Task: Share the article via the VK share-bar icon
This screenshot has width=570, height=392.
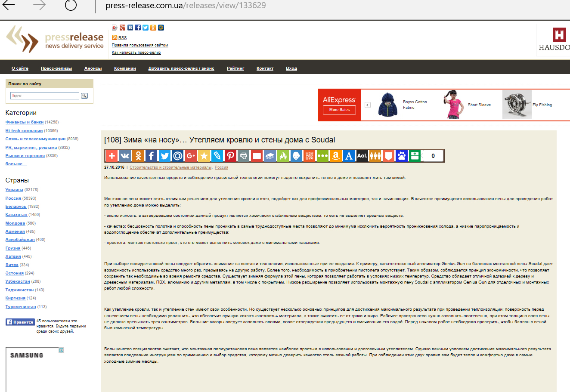Action: (x=125, y=156)
